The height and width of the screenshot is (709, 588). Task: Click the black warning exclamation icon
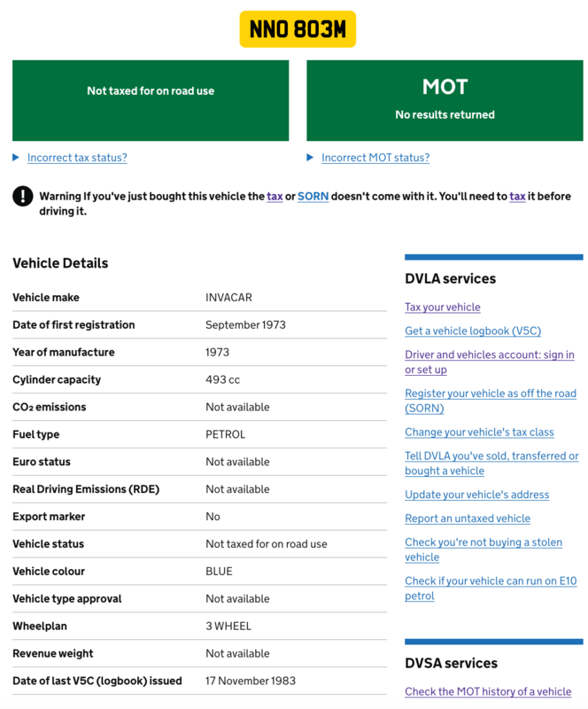pyautogui.click(x=22, y=197)
